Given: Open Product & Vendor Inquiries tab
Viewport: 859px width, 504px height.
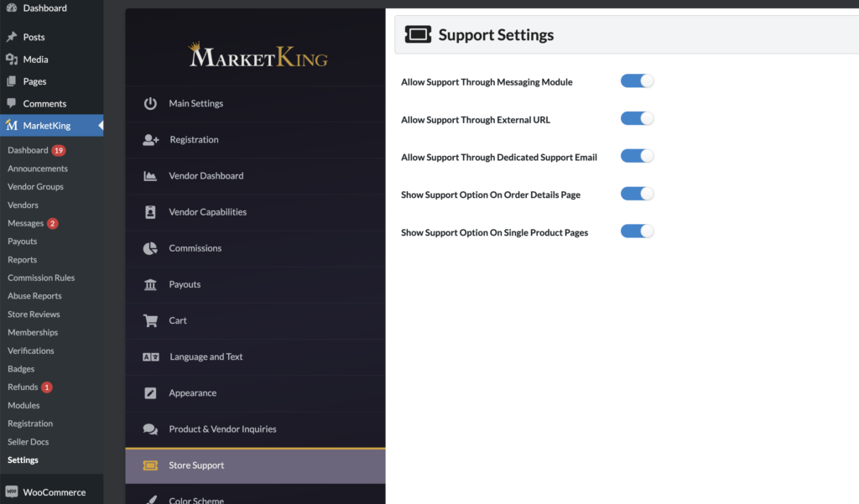Looking at the screenshot, I should [255, 429].
